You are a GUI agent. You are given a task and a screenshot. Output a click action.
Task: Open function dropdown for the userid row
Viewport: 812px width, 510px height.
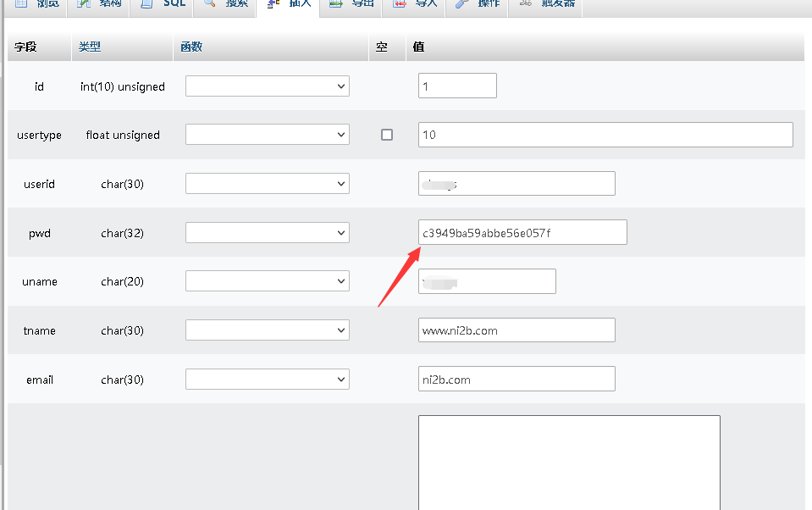point(267,184)
